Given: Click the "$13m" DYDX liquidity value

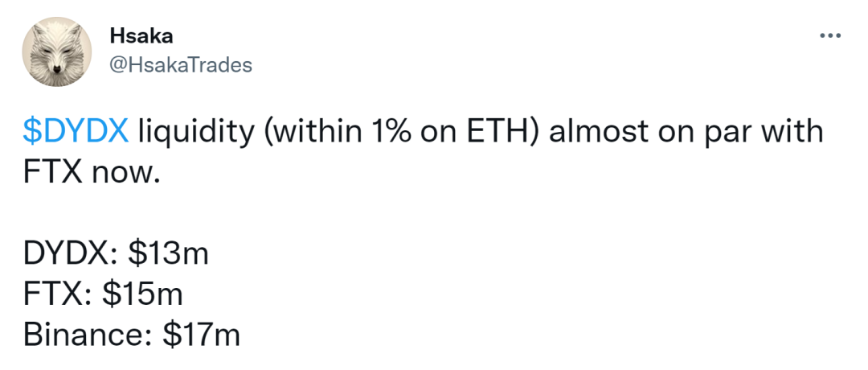Looking at the screenshot, I should [x=168, y=255].
